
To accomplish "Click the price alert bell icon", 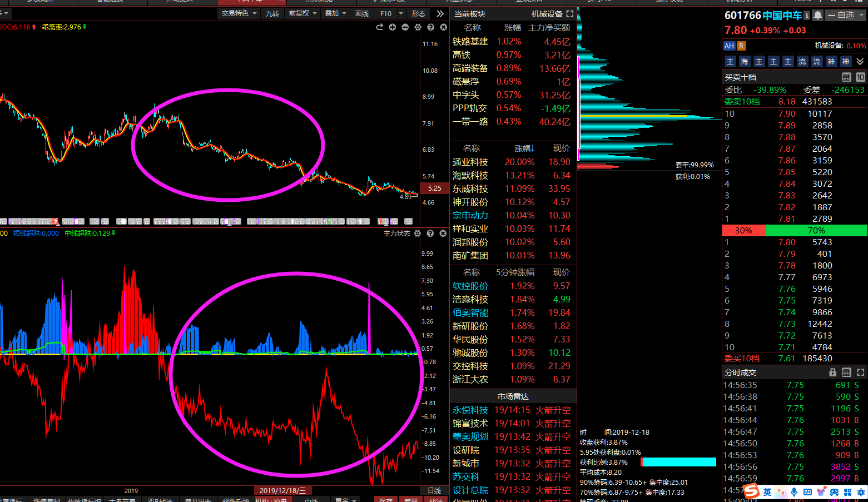I will click(x=817, y=16).
